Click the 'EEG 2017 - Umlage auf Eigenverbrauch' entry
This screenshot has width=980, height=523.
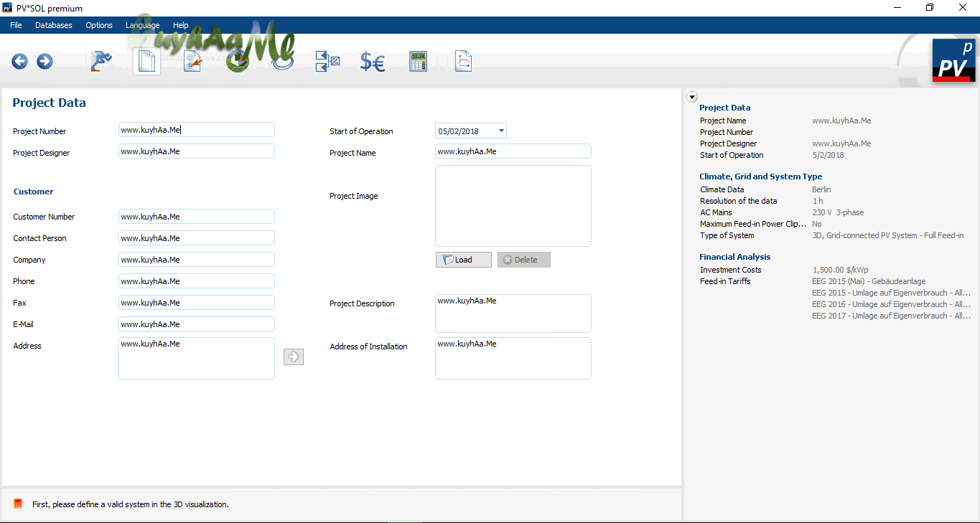pyautogui.click(x=891, y=316)
